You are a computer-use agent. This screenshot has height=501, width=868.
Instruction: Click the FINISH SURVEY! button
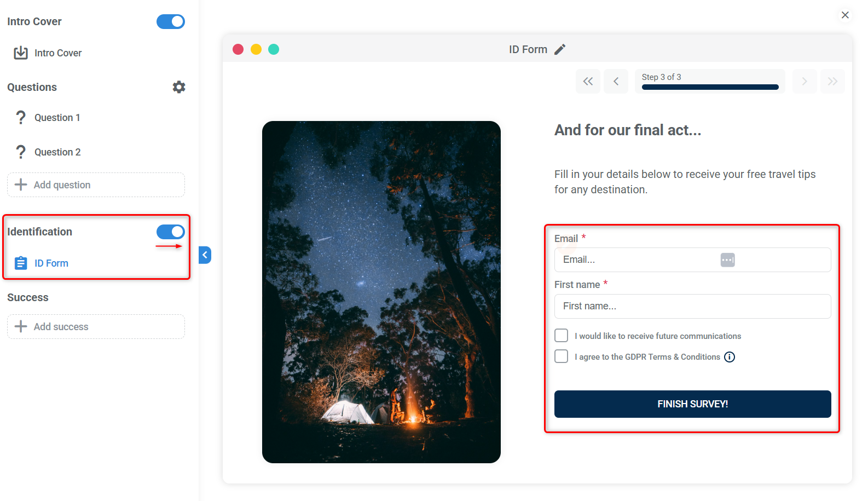[693, 404]
